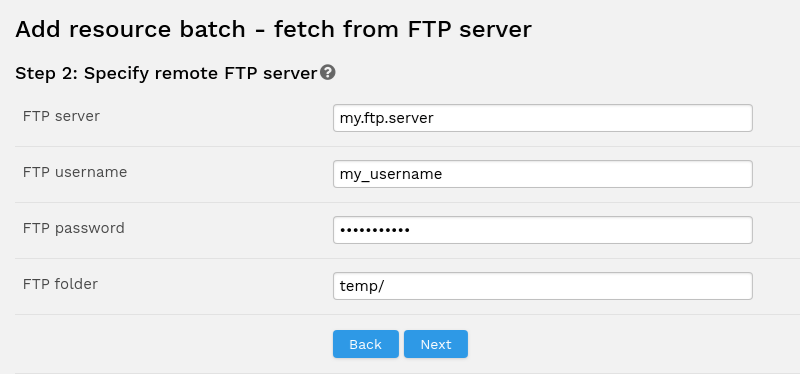Select the FTP password input box
800x374 pixels.
pyautogui.click(x=543, y=230)
